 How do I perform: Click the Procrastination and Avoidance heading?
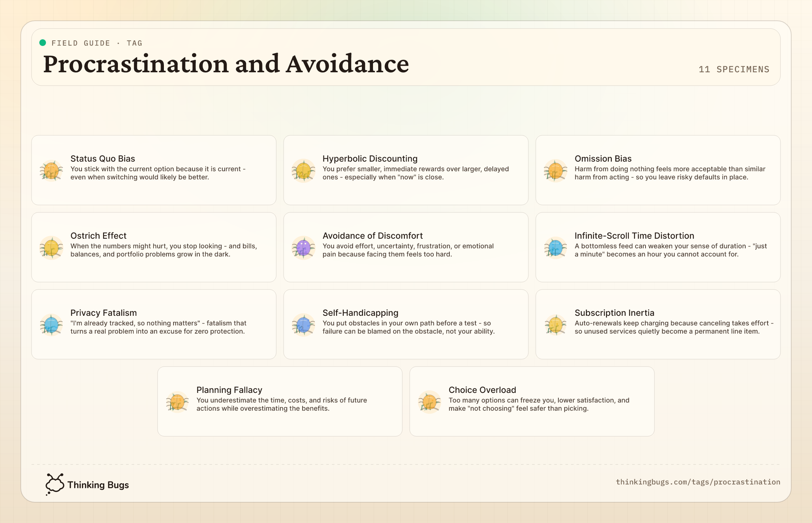click(226, 64)
